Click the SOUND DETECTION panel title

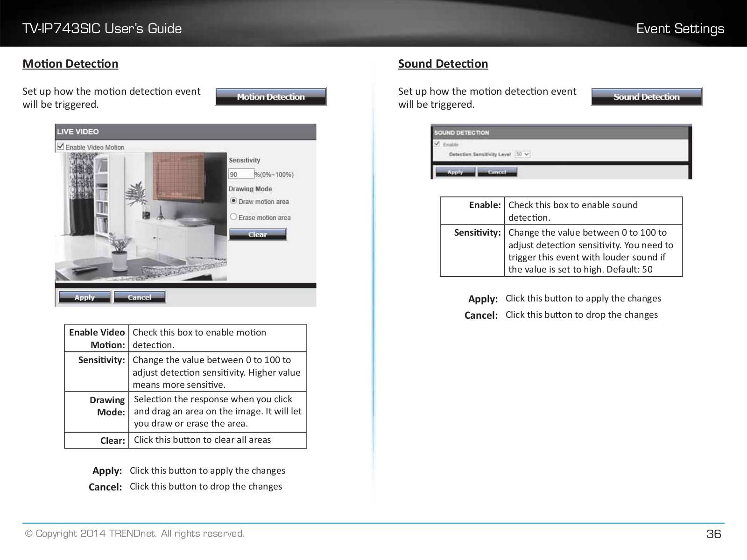click(462, 133)
